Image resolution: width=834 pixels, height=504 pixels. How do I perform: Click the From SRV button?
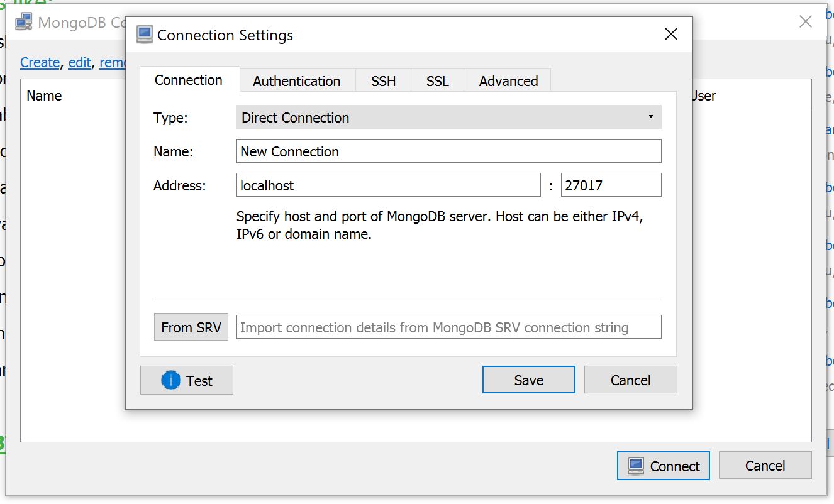(x=191, y=327)
